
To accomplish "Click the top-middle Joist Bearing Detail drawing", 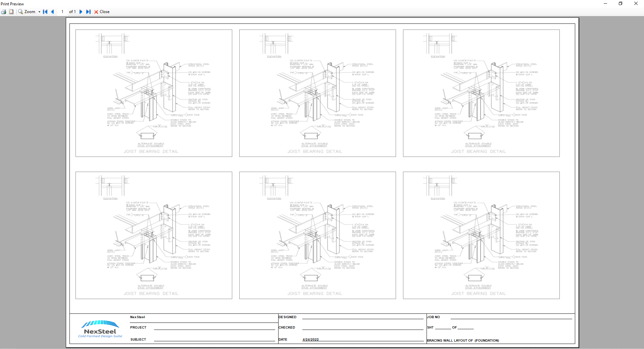I will [x=317, y=93].
